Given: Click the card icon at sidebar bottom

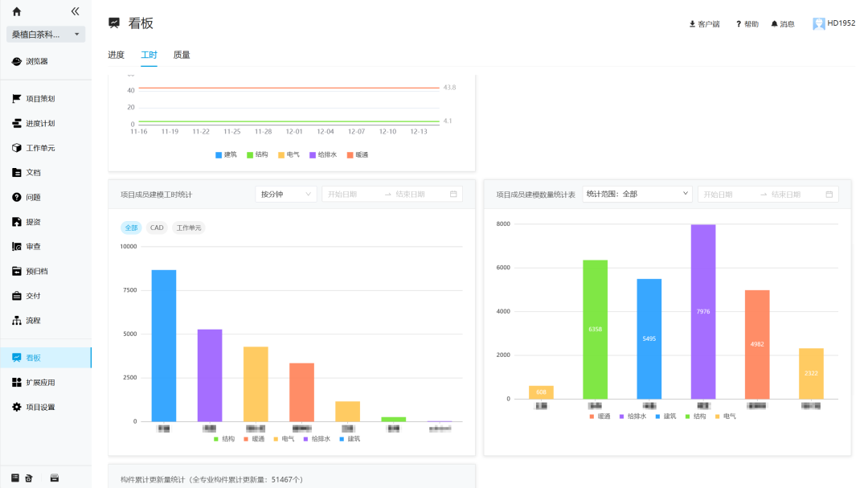Looking at the screenshot, I should point(55,478).
